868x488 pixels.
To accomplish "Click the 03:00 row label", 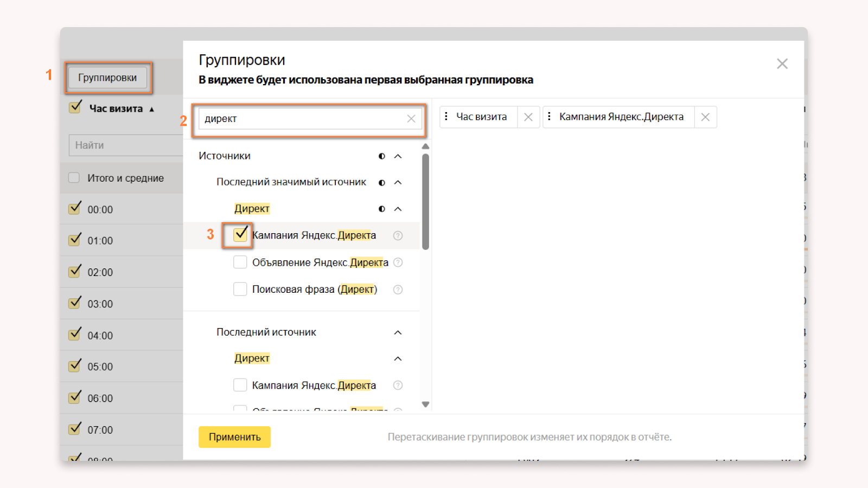I will click(100, 304).
